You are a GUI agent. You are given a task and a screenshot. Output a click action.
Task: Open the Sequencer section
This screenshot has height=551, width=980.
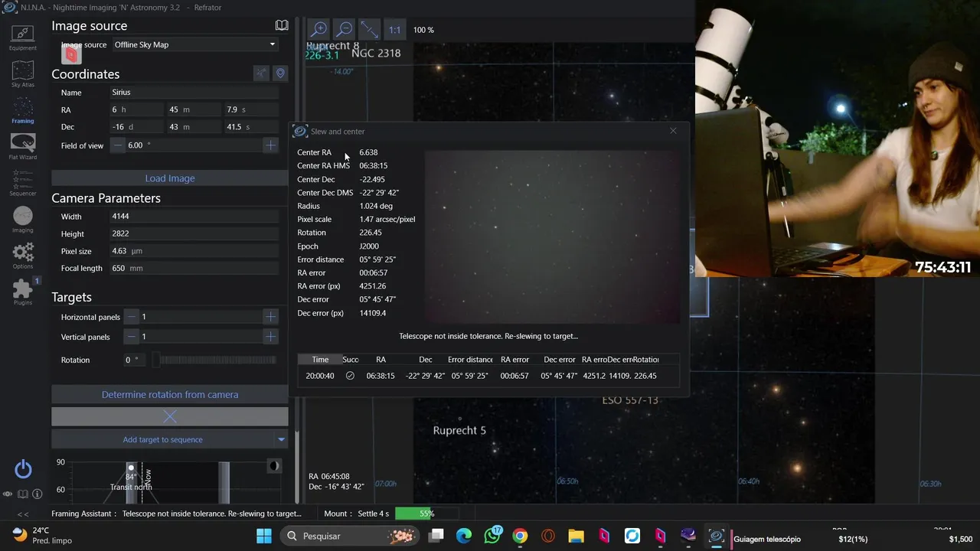point(23,183)
